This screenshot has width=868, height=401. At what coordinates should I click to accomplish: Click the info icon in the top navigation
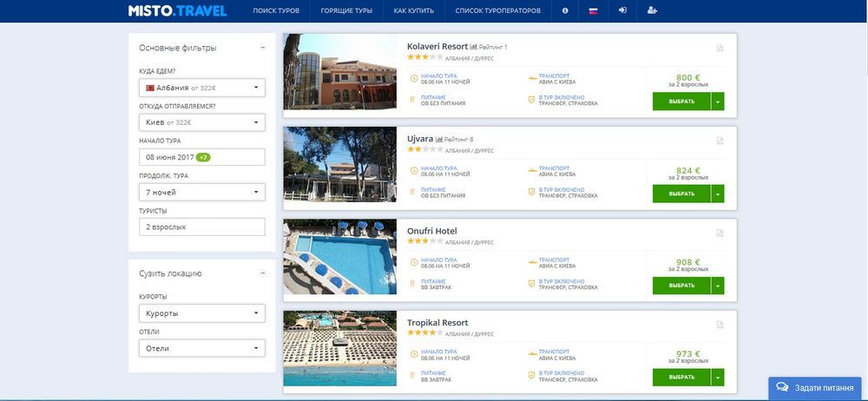coord(565,11)
